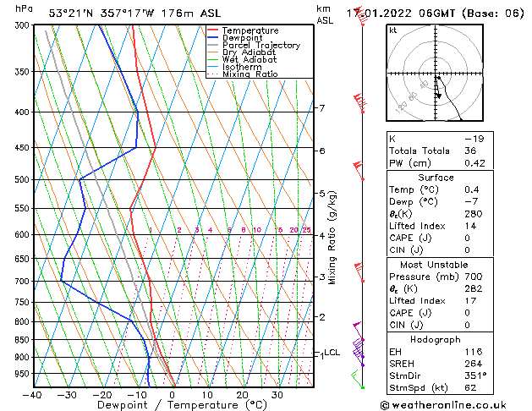
Task: Click the 'Temperature' legend entry
Action: (250, 30)
